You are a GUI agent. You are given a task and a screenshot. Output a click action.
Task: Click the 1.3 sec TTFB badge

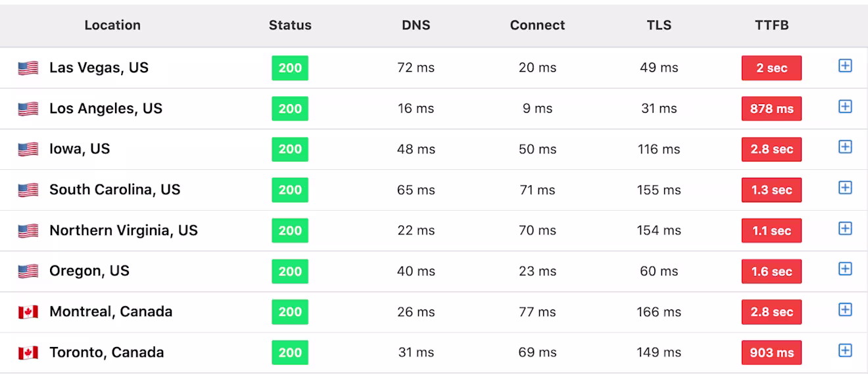point(771,190)
